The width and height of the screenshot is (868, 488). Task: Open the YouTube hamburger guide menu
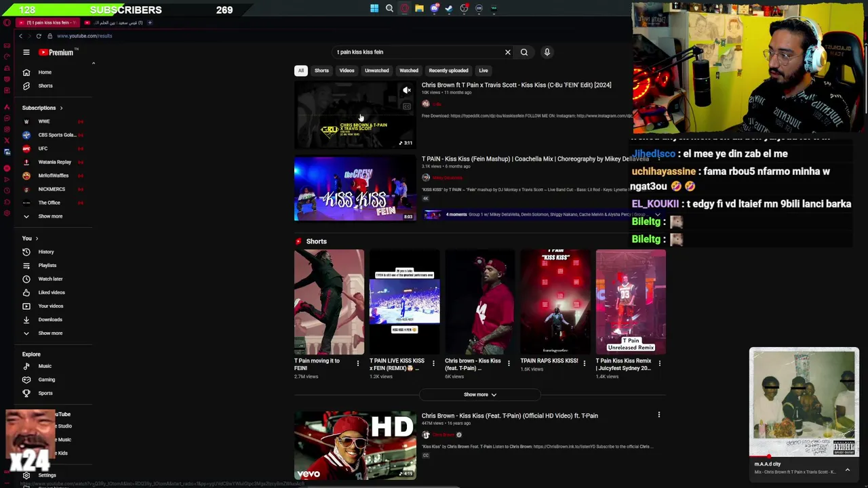click(x=26, y=52)
